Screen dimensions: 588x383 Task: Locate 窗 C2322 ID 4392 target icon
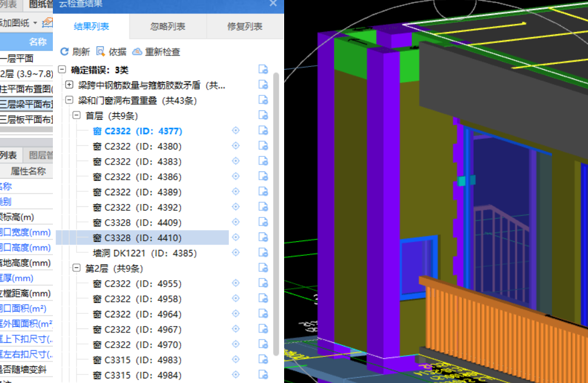coord(235,207)
